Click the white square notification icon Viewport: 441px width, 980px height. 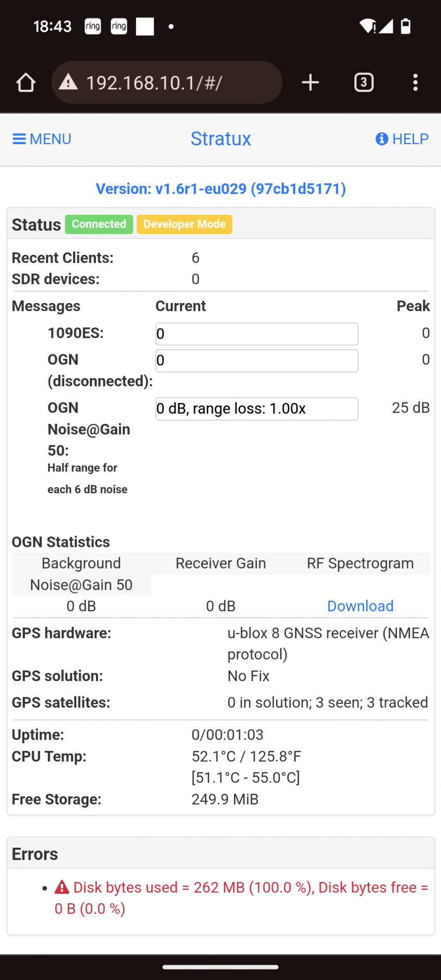click(x=145, y=26)
